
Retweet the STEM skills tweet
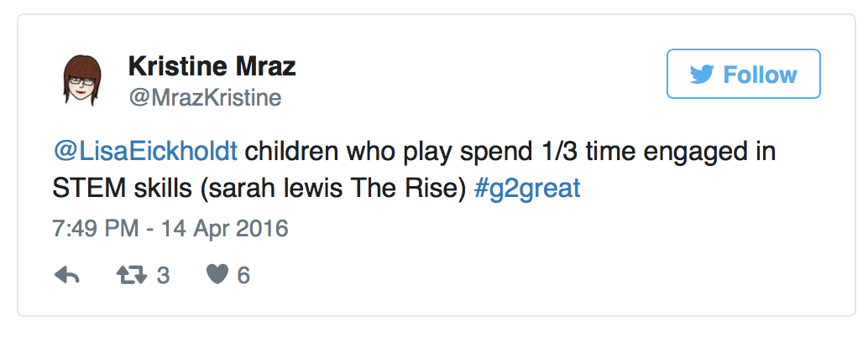[132, 275]
